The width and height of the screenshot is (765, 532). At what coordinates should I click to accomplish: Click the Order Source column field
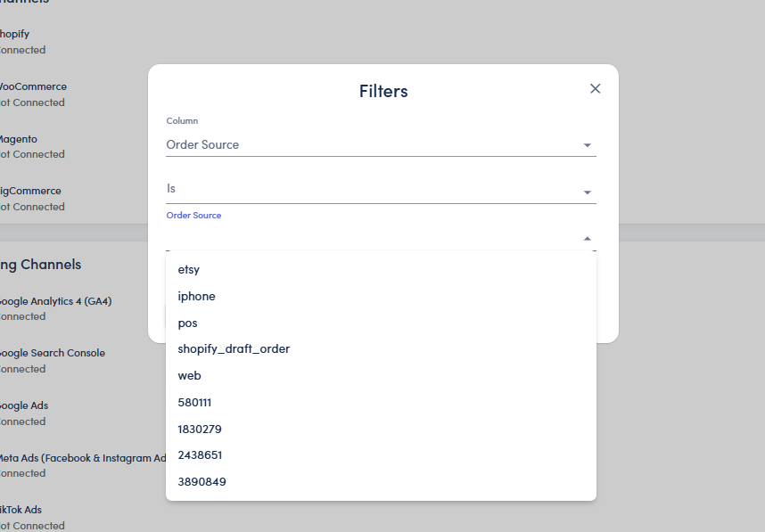tap(366, 144)
